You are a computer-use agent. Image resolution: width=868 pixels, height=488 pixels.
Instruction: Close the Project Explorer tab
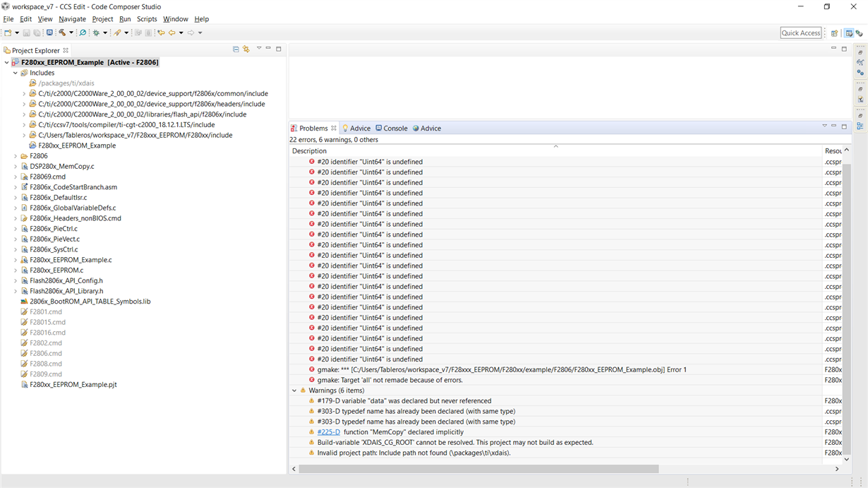coord(66,50)
